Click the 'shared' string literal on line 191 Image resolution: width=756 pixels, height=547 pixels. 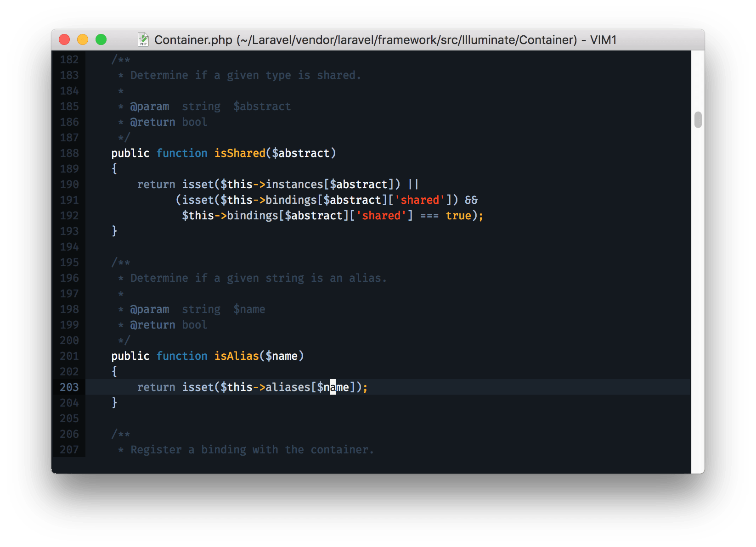pos(419,200)
